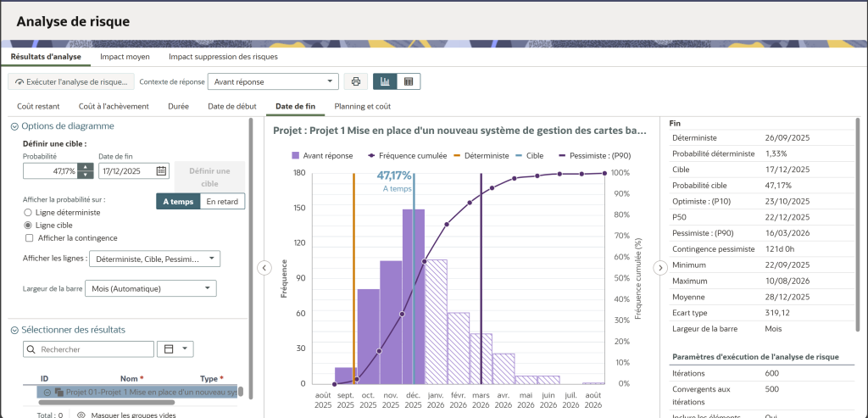The width and height of the screenshot is (868, 418).
Task: Collapse the Options de diagramme section
Action: pyautogui.click(x=14, y=126)
